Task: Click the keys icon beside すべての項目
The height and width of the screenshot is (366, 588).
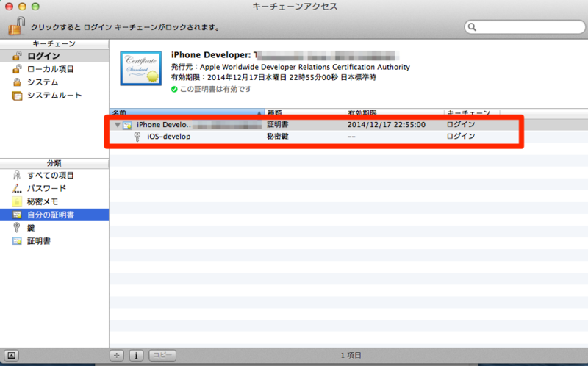Action: point(17,175)
